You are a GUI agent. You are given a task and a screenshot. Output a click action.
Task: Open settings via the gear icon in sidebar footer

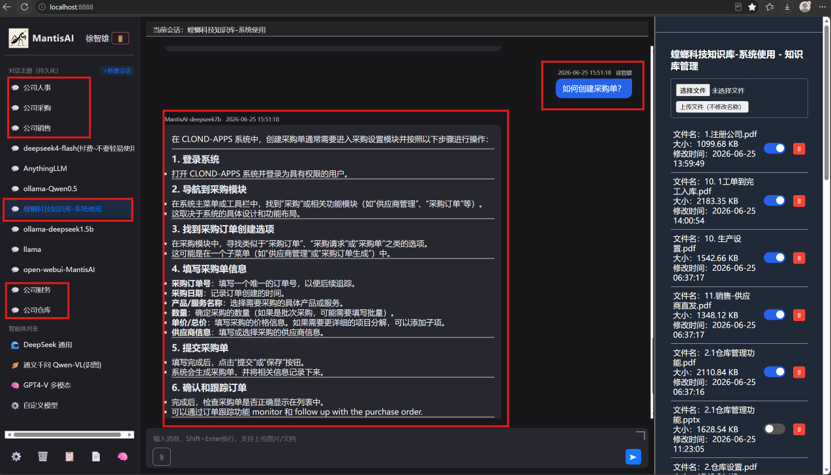tap(16, 456)
